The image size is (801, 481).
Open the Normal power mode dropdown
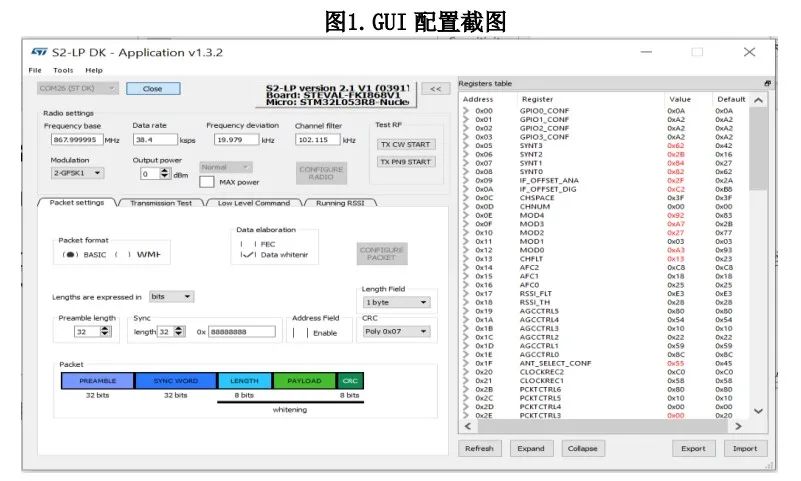pos(226,167)
